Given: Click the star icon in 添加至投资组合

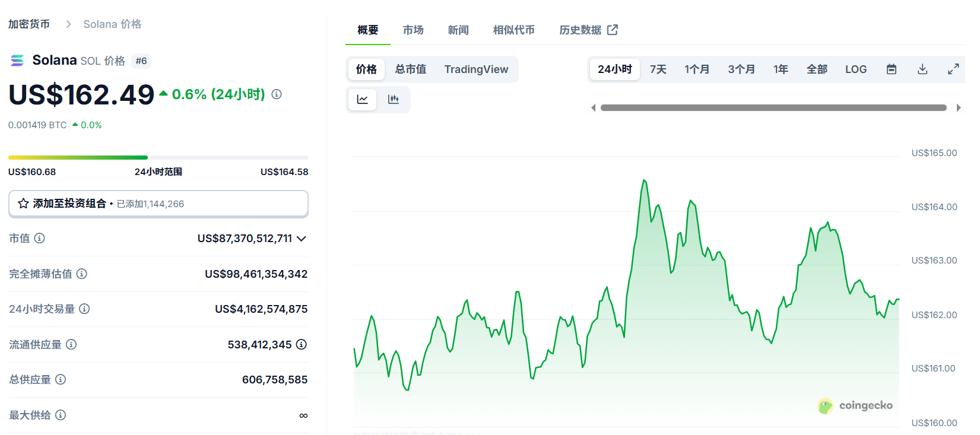Looking at the screenshot, I should point(23,204).
